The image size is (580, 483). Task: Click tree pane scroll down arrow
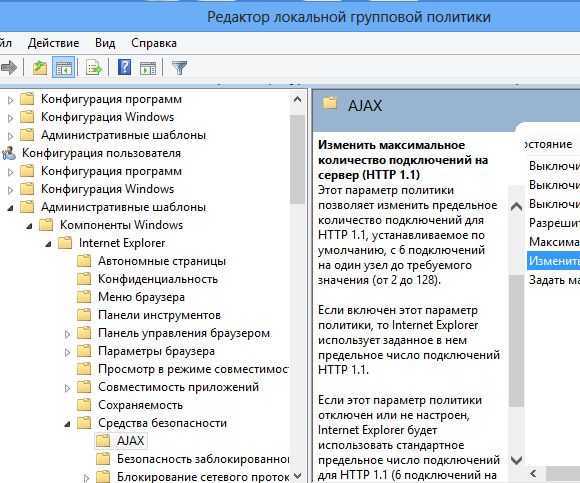pos(297,476)
